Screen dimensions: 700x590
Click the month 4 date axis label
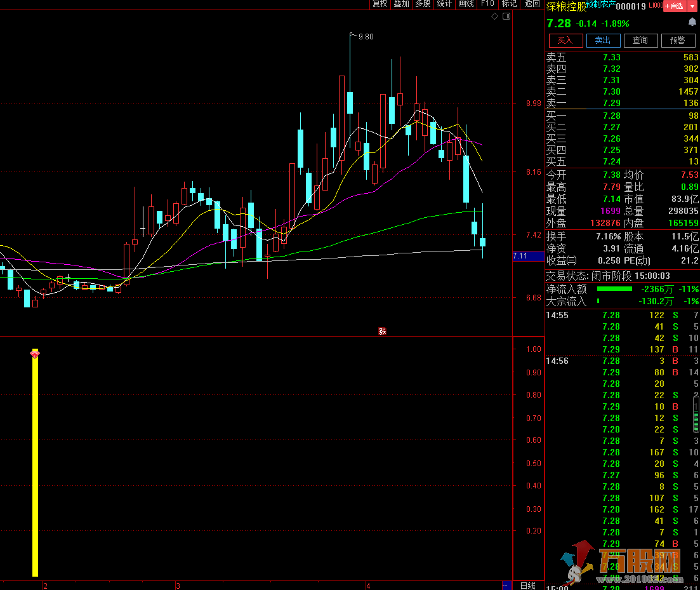tap(368, 586)
